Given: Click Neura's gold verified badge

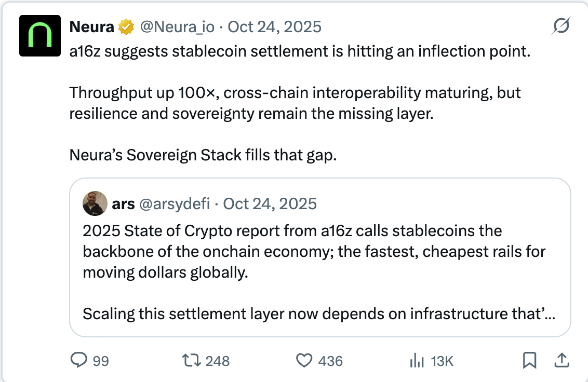Looking at the screenshot, I should pos(126,27).
